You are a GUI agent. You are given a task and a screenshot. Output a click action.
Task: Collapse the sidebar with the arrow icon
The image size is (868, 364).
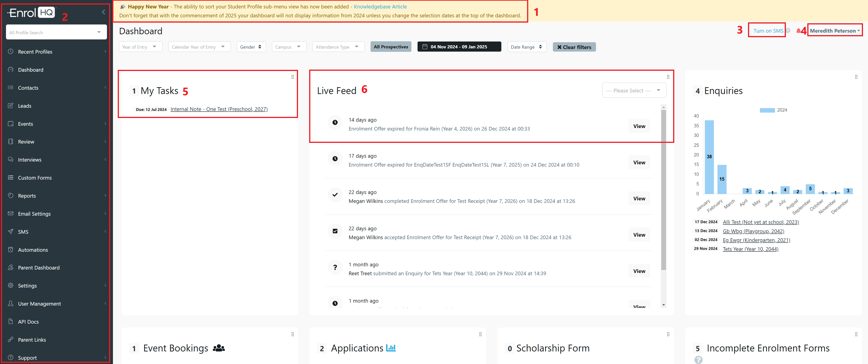[x=103, y=12]
